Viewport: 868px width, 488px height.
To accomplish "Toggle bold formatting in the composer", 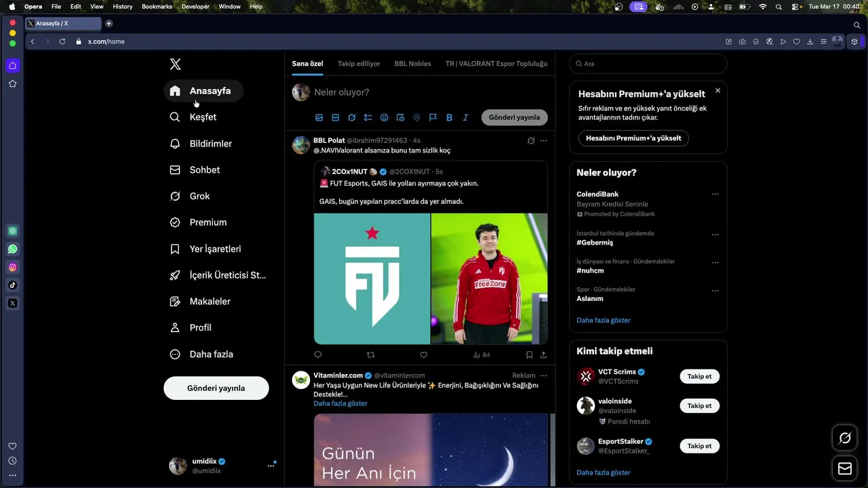I will pyautogui.click(x=449, y=117).
